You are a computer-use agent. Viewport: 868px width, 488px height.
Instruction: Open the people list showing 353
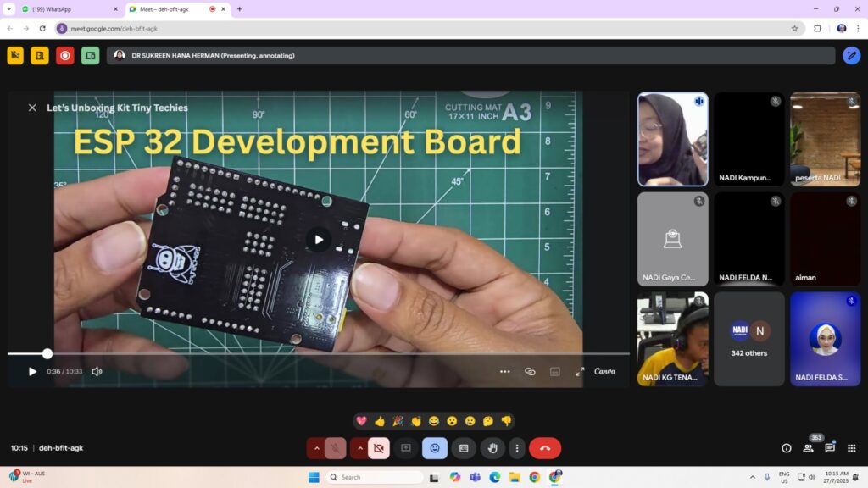[808, 448]
